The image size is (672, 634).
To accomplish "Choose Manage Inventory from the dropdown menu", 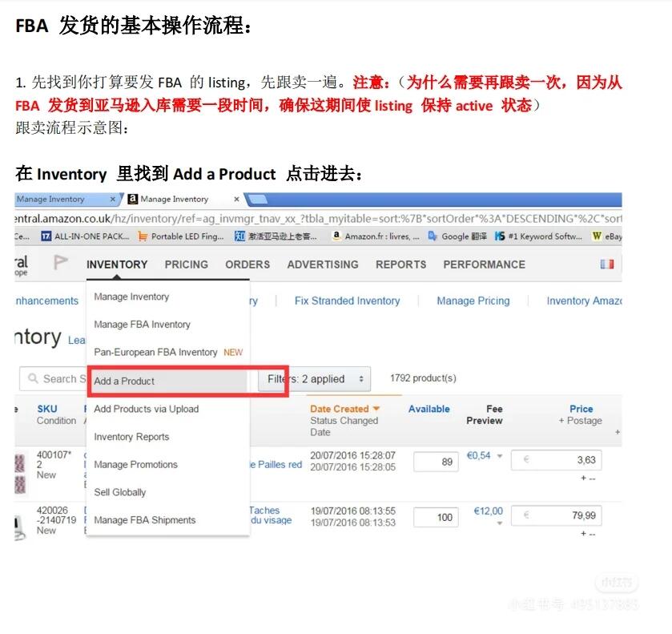I will click(167, 297).
